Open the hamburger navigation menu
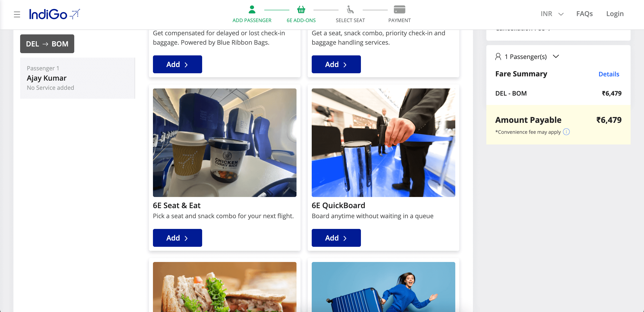 coord(17,14)
